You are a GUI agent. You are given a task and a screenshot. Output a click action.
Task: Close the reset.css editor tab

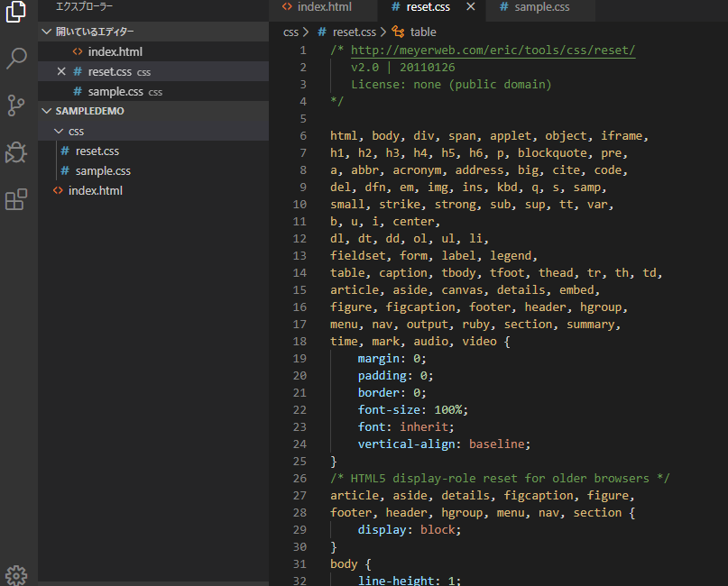[470, 7]
